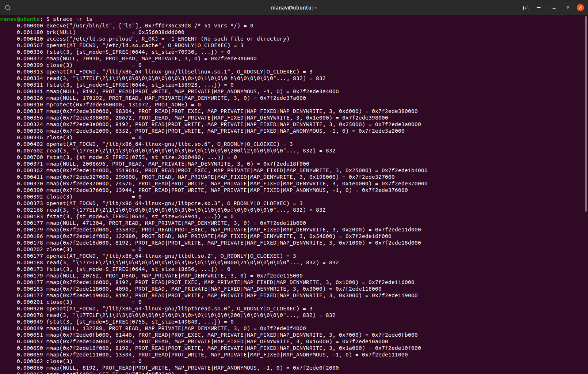Click the window title manav@ubuntu: ~
Image resolution: width=588 pixels, height=374 pixels.
294,8
